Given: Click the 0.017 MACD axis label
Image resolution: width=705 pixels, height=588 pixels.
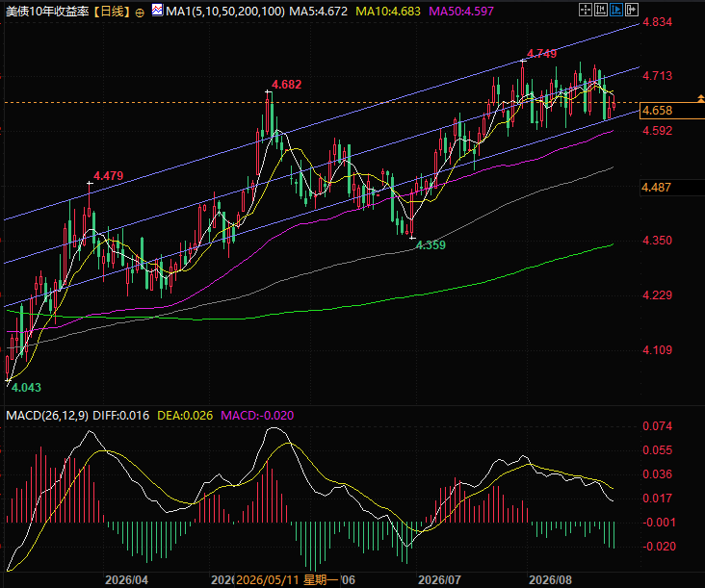Looking at the screenshot, I should (658, 499).
